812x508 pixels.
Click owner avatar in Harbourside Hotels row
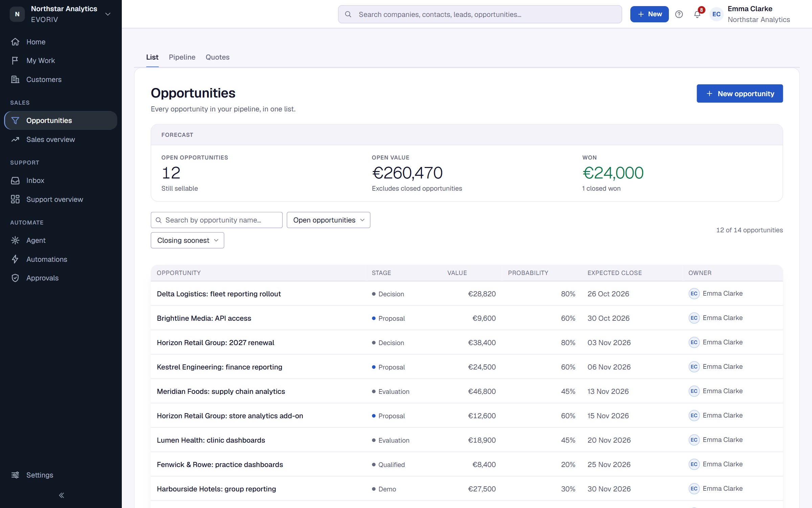coord(694,489)
